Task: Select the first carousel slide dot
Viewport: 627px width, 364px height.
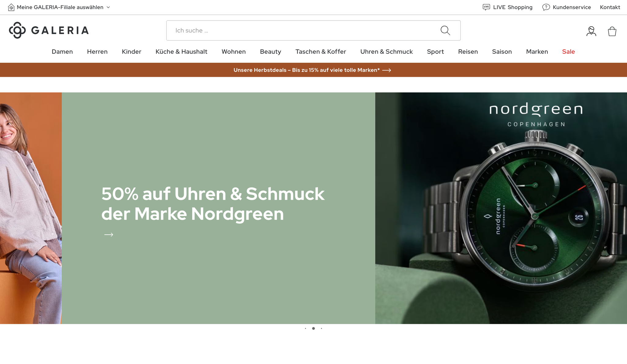Action: [306, 329]
